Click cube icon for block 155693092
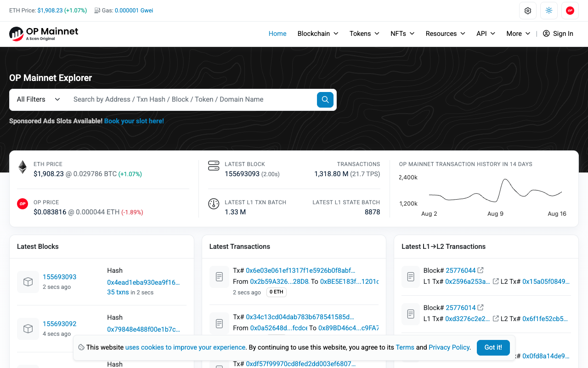588x368 pixels. tap(28, 329)
